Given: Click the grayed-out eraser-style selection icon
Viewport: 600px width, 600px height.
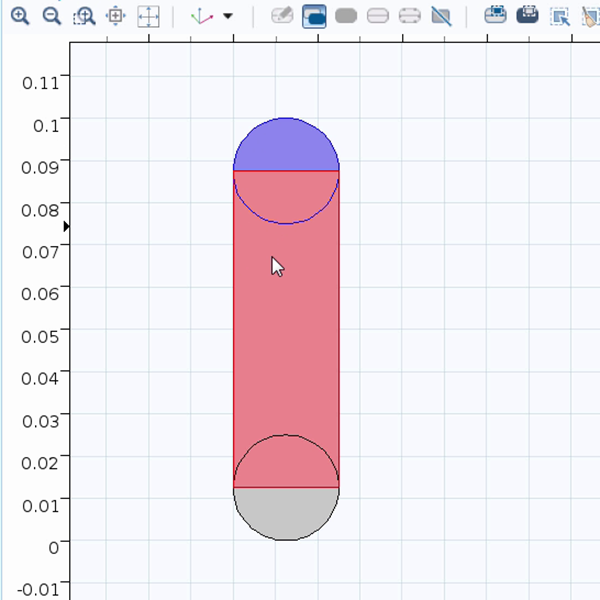Looking at the screenshot, I should (283, 16).
